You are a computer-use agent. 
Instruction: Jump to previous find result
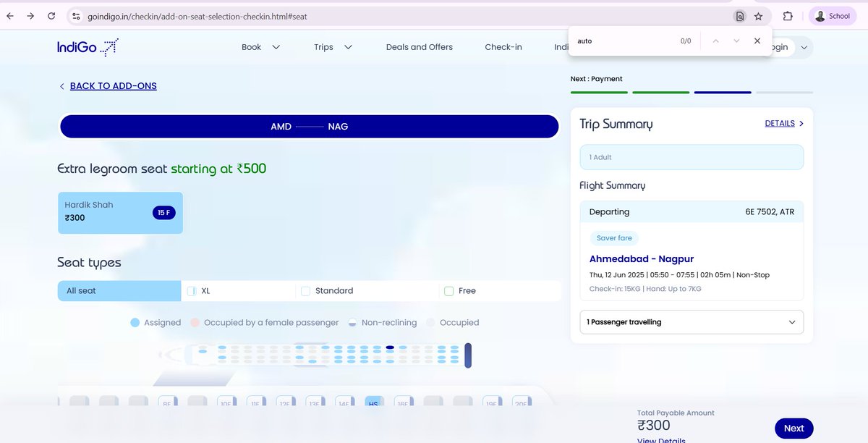click(715, 41)
